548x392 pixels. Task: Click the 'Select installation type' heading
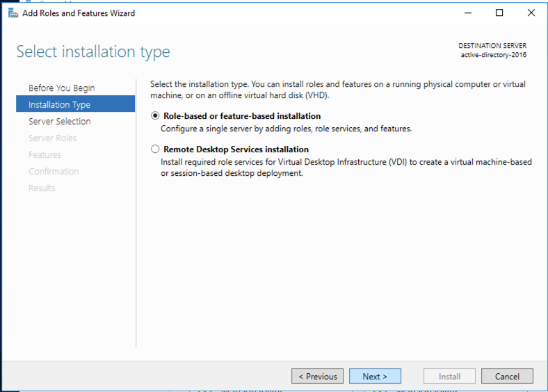[x=93, y=52]
